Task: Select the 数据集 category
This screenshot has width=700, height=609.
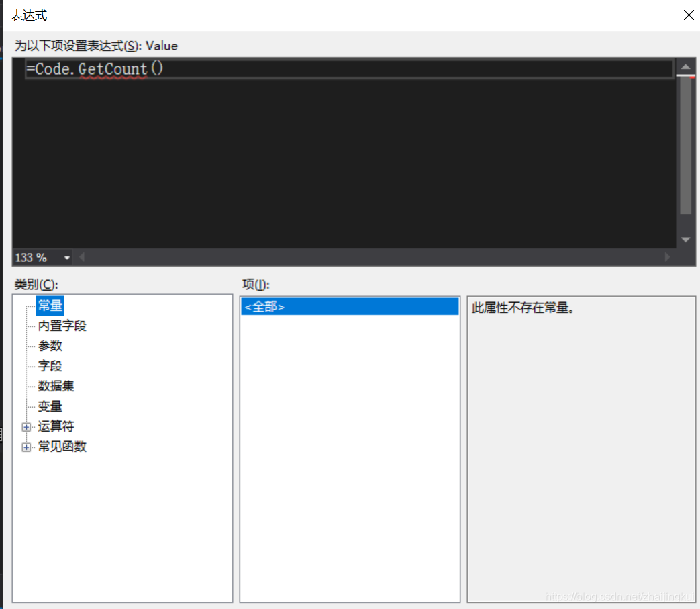Action: point(56,386)
